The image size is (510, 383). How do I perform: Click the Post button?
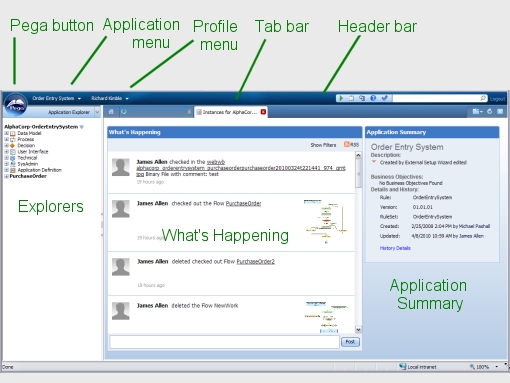350,342
